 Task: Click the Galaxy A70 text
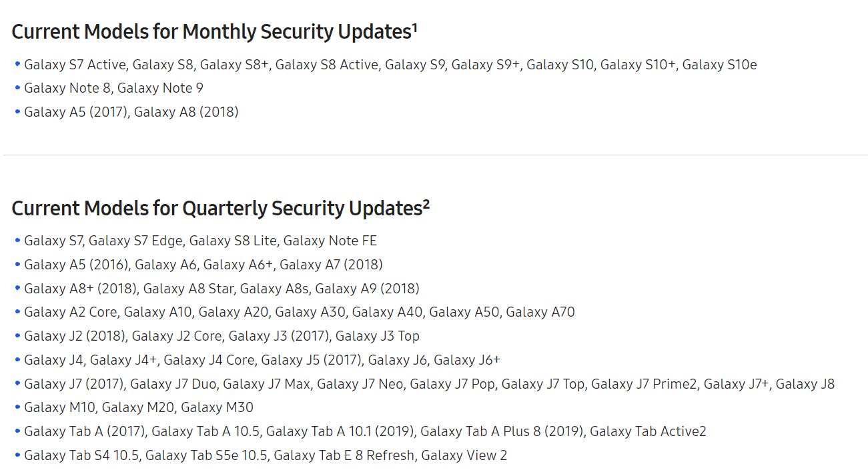[x=540, y=312]
